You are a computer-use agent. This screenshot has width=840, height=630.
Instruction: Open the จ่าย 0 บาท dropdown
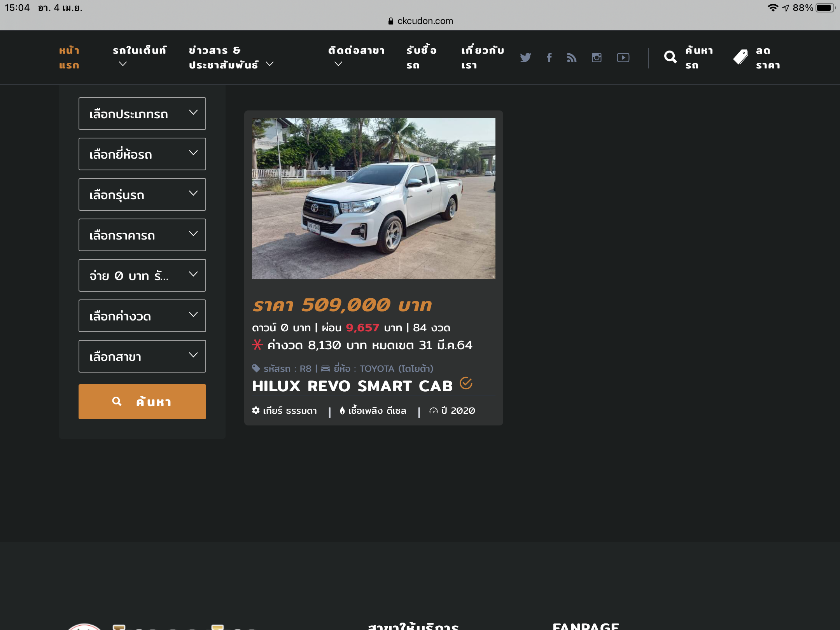click(142, 275)
